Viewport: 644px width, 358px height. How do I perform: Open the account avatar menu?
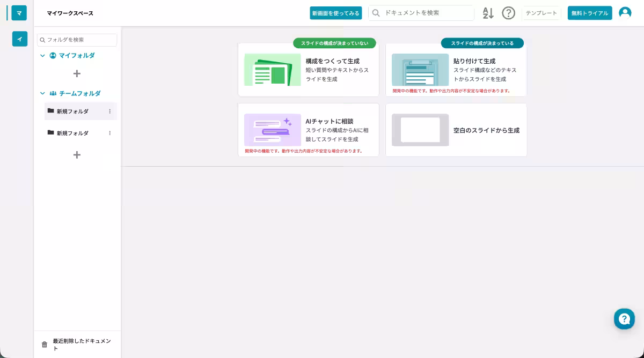[x=625, y=12]
